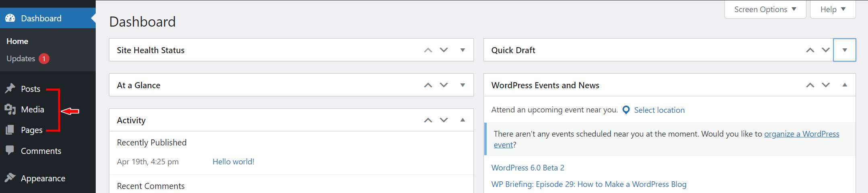Image resolution: width=868 pixels, height=193 pixels.
Task: Toggle the At a Glance panel
Action: coord(463,85)
